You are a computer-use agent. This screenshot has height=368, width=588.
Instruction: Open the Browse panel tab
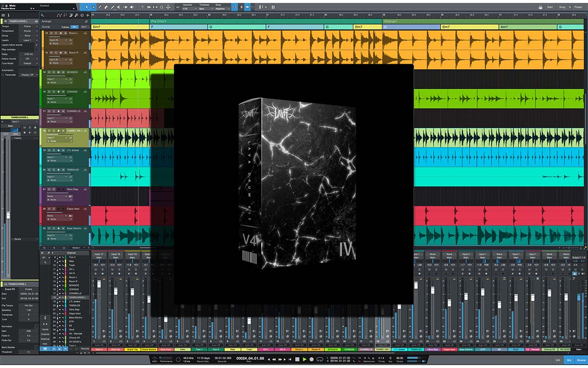(x=581, y=360)
